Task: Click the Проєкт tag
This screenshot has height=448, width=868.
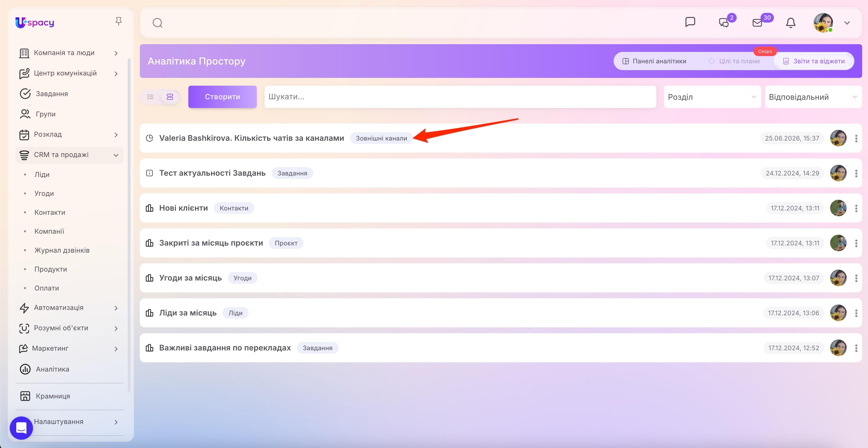Action: point(286,243)
